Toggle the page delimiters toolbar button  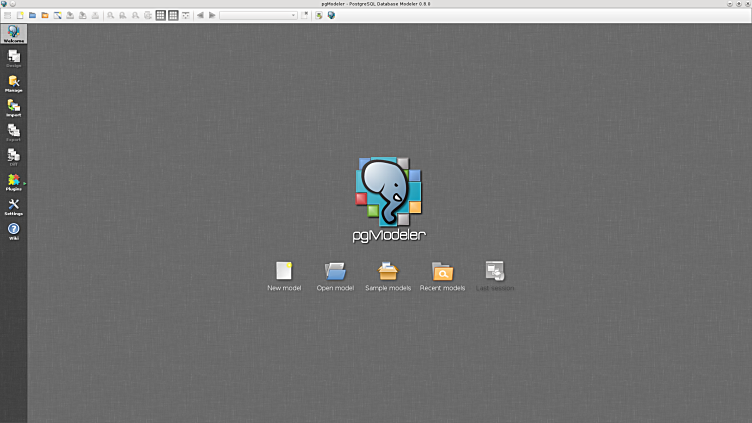[186, 16]
